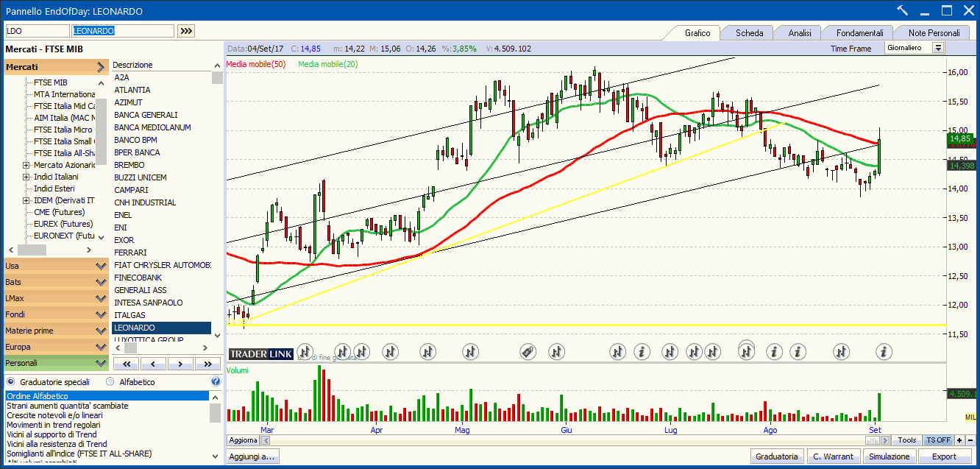Expand the Mercato Azionario tree node
The width and height of the screenshot is (980, 469).
point(26,165)
